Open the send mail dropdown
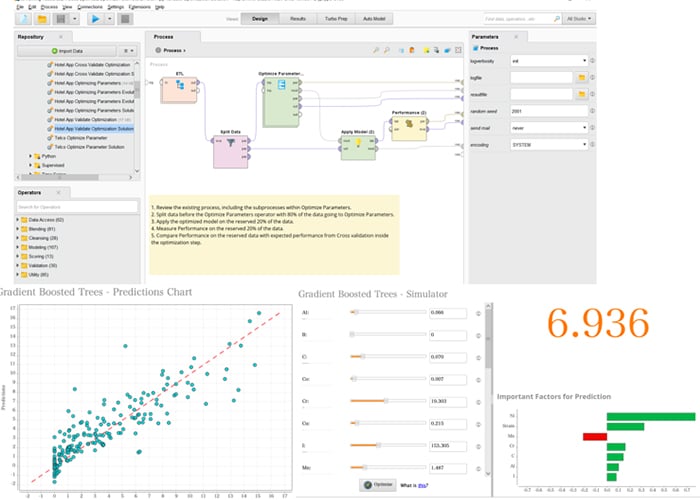The image size is (700, 500). (x=549, y=128)
